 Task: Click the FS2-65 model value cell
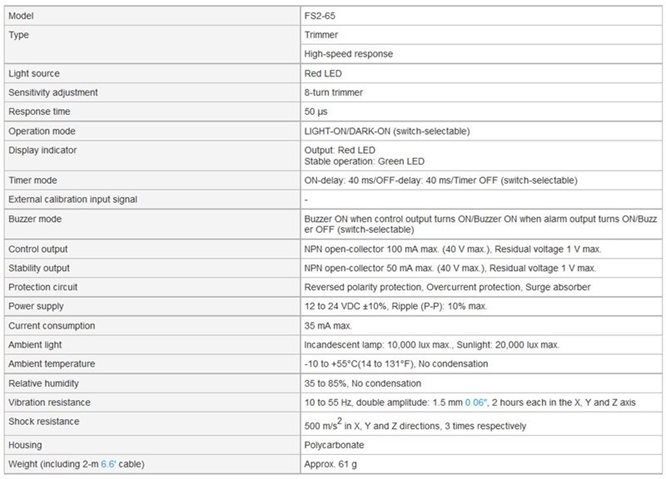[322, 15]
